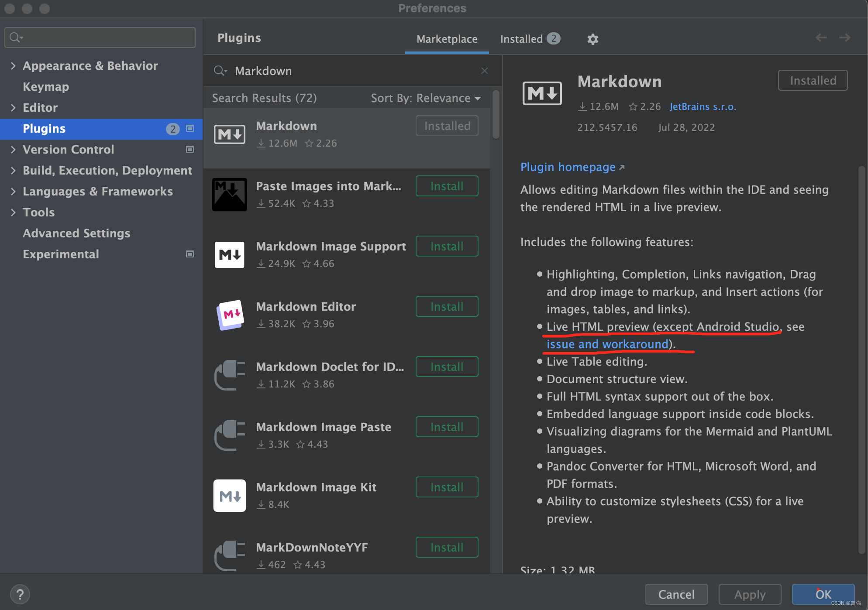Clear the Markdown search using the X icon
868x610 pixels.
coord(484,70)
